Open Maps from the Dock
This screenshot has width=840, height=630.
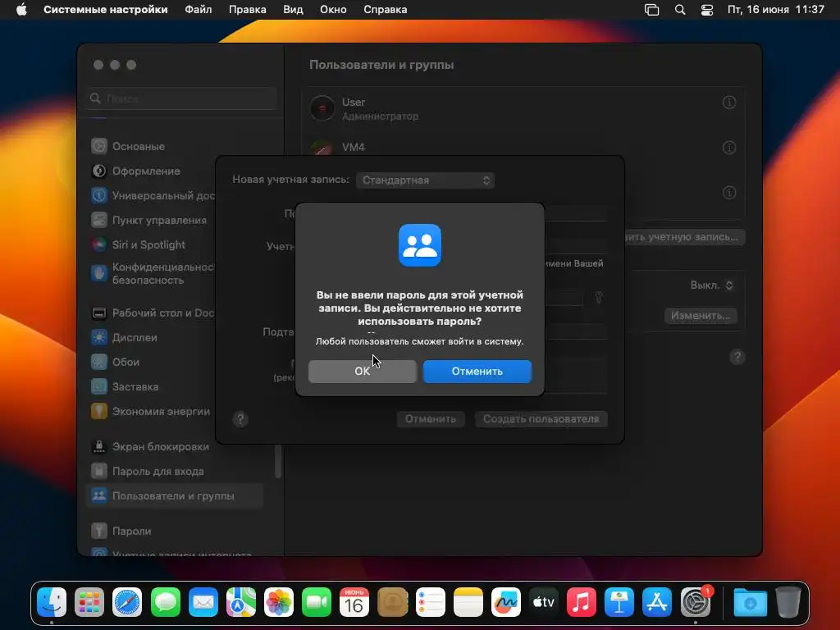click(241, 602)
